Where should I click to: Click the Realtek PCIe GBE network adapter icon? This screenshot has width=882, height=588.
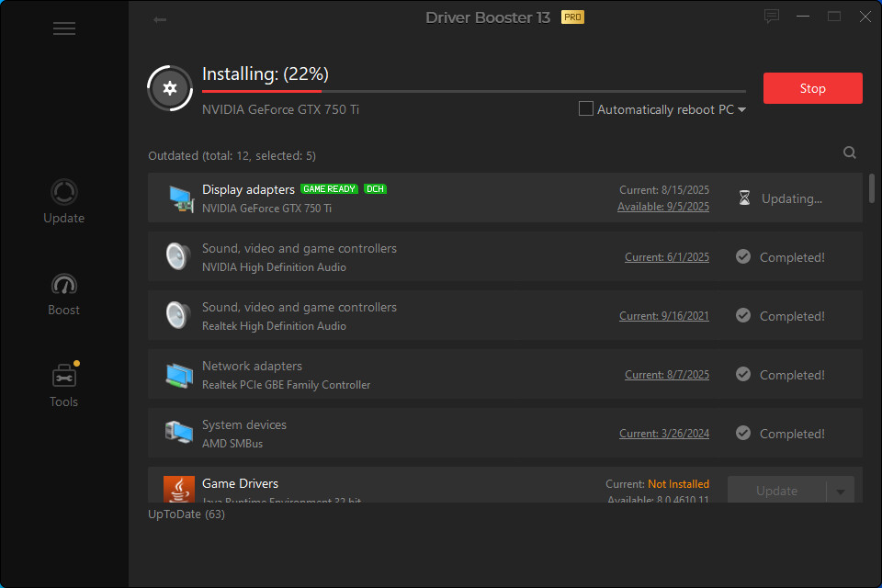tap(178, 374)
